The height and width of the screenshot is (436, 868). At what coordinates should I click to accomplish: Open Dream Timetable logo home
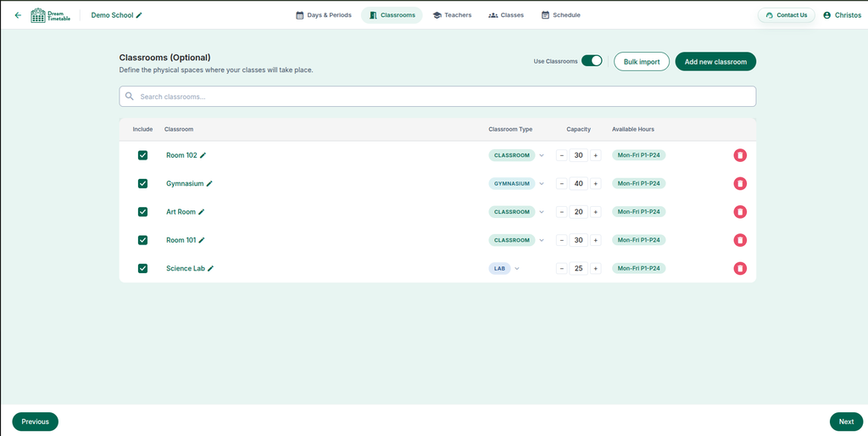[x=51, y=15]
